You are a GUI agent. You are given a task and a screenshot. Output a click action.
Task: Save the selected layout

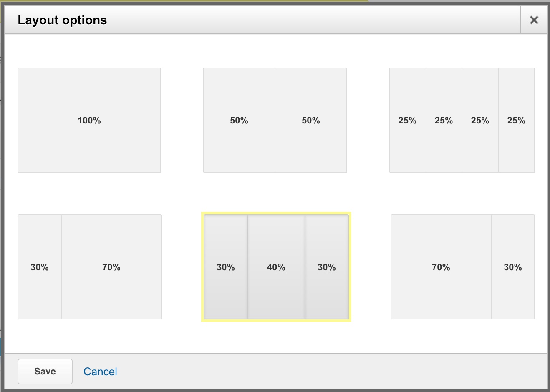[x=45, y=371]
